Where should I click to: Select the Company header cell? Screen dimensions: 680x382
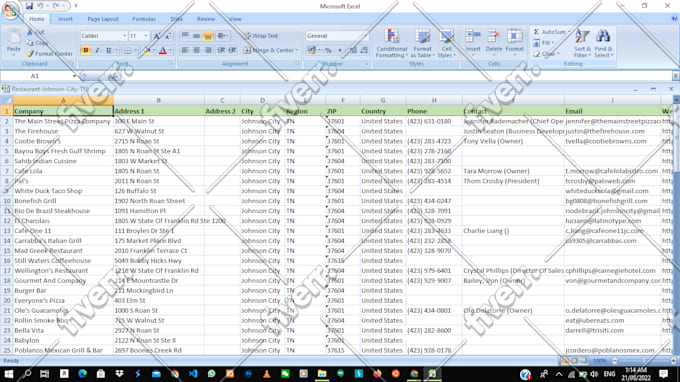click(63, 111)
